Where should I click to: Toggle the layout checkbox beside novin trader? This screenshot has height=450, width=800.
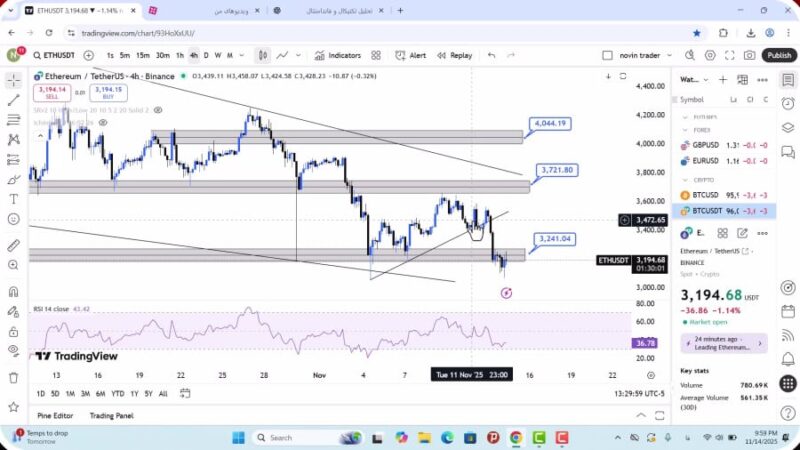click(607, 56)
